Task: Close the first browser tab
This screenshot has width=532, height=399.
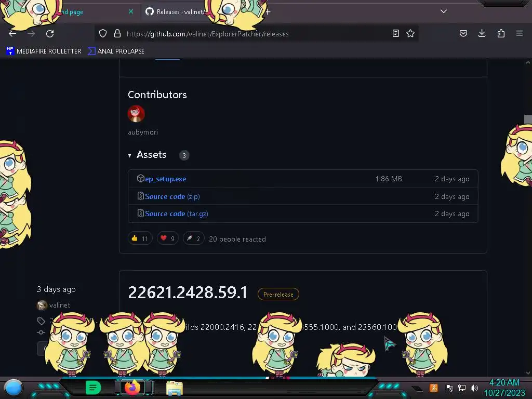Action: click(x=131, y=11)
